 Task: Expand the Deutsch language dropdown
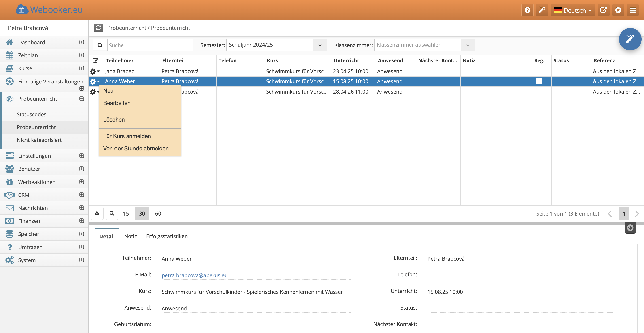(572, 10)
